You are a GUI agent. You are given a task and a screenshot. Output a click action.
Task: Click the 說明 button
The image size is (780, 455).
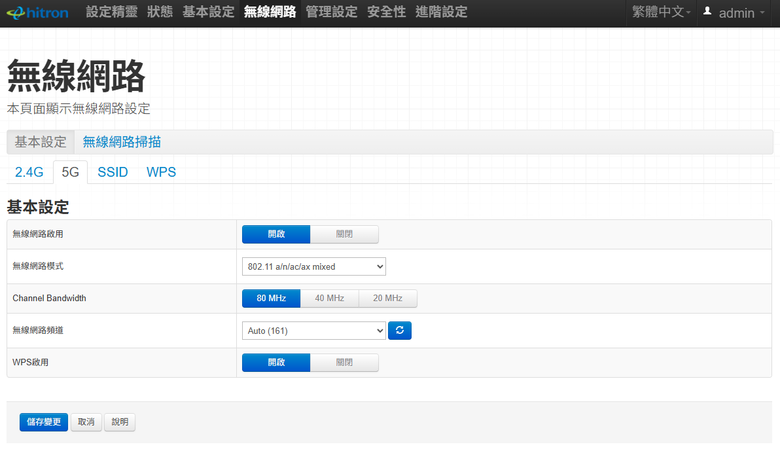pos(120,422)
